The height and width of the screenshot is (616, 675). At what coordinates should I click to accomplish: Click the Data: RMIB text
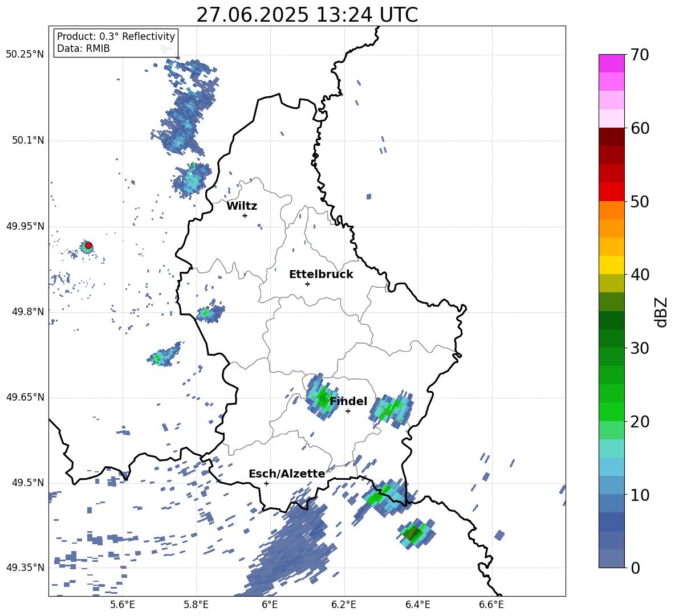click(83, 48)
